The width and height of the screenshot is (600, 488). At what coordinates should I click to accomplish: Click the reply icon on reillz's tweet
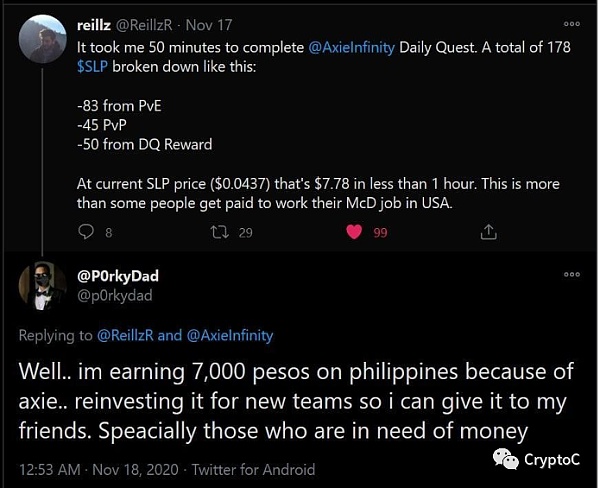pos(85,232)
